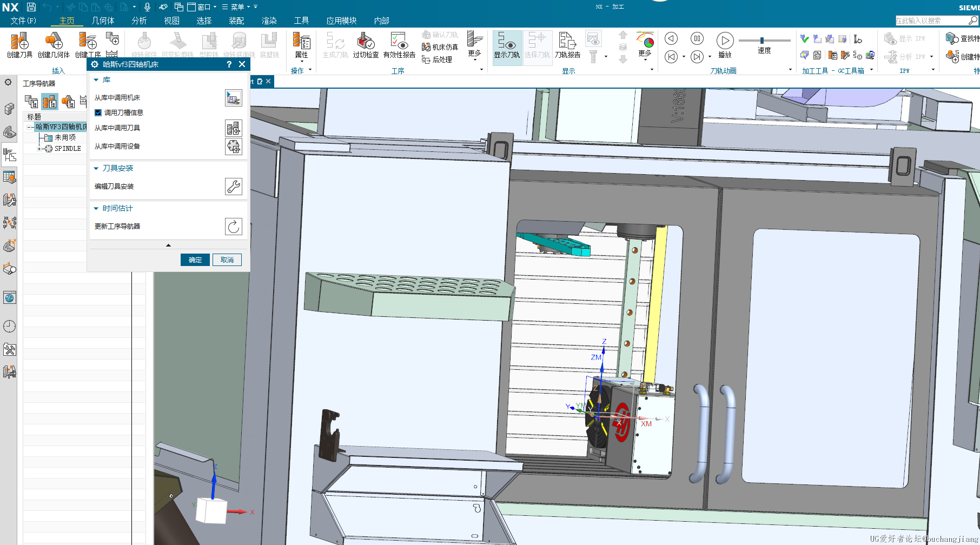Uncheck the 调用刀槽信息 checkbox
Viewport: 980px width, 545px height.
click(x=98, y=113)
